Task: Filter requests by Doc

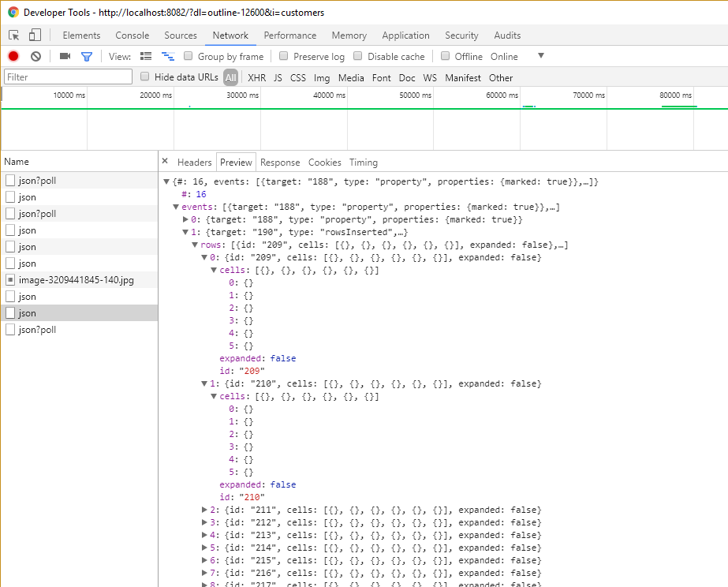Action: 407,77
